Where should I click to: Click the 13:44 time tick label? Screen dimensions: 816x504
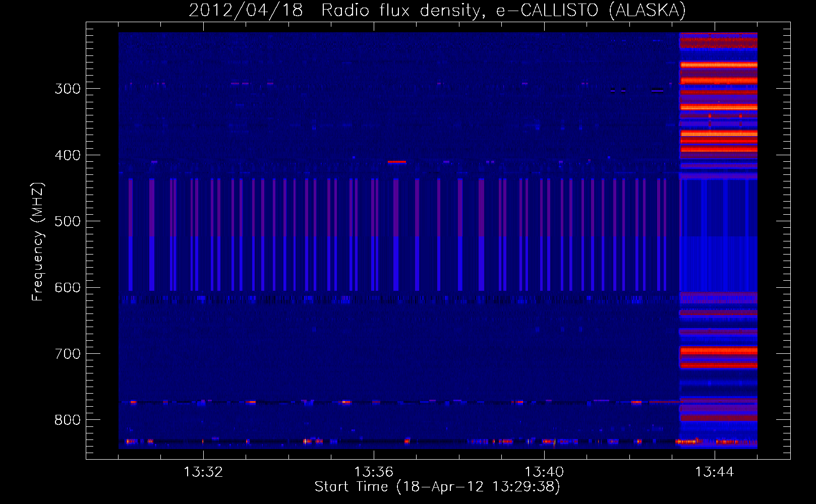[715, 472]
